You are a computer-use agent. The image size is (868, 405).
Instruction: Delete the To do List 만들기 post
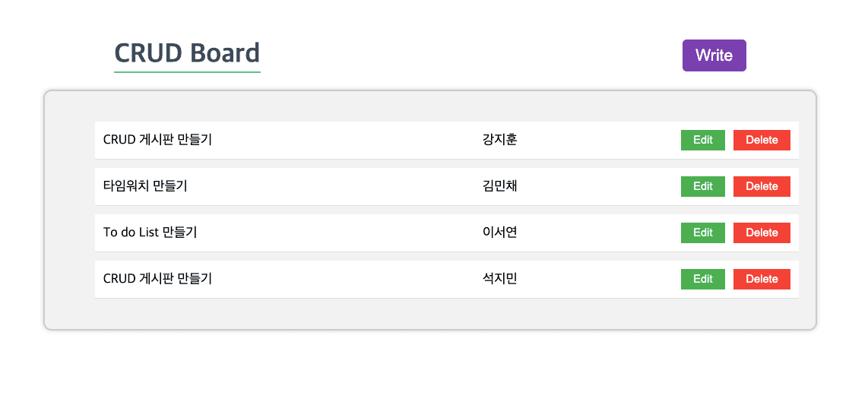762,233
